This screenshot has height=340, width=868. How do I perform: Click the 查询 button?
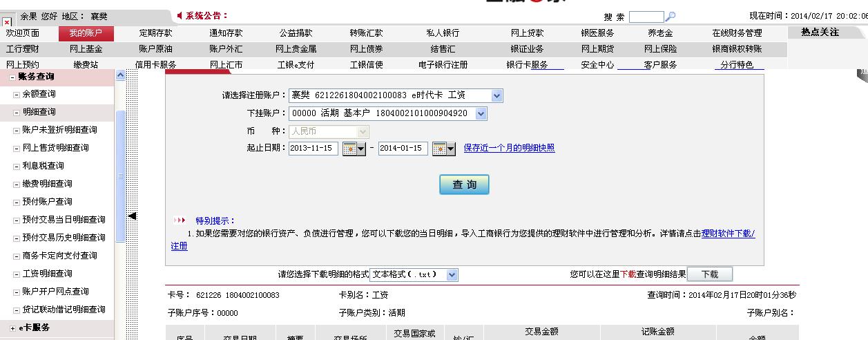coord(464,185)
